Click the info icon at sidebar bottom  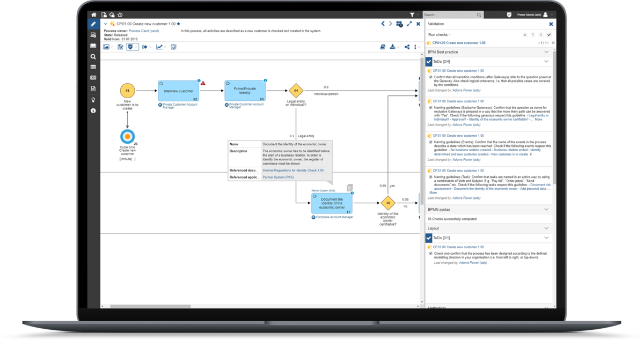[93, 110]
